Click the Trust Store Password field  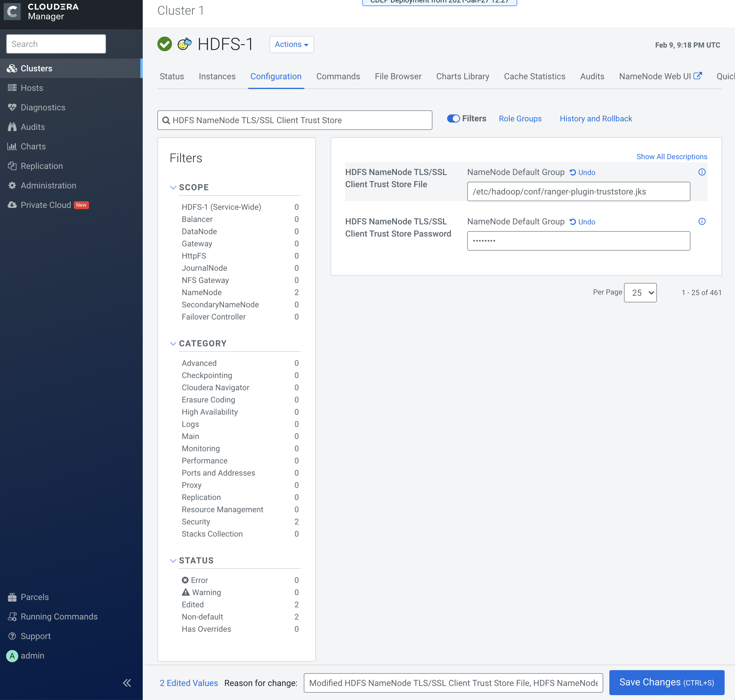[x=579, y=241]
